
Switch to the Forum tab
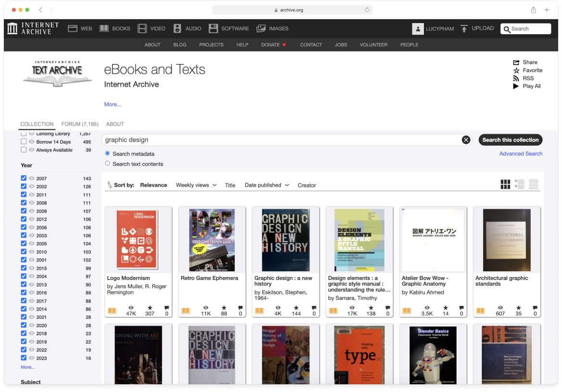80,124
